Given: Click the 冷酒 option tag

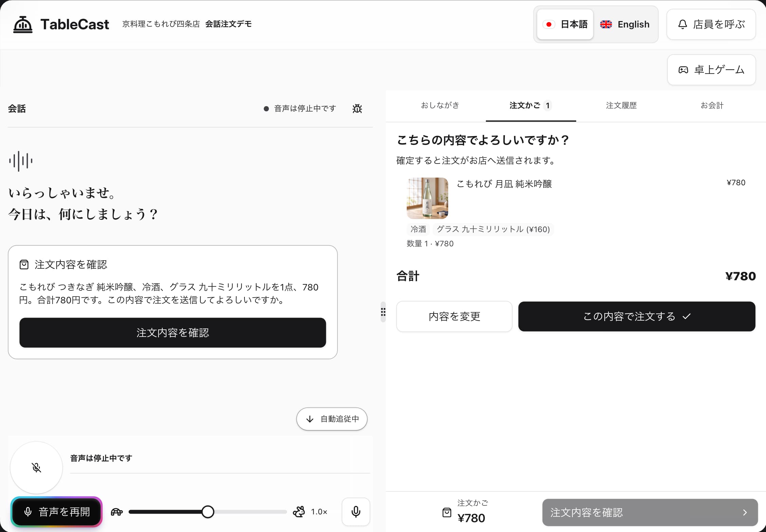Looking at the screenshot, I should tap(418, 229).
